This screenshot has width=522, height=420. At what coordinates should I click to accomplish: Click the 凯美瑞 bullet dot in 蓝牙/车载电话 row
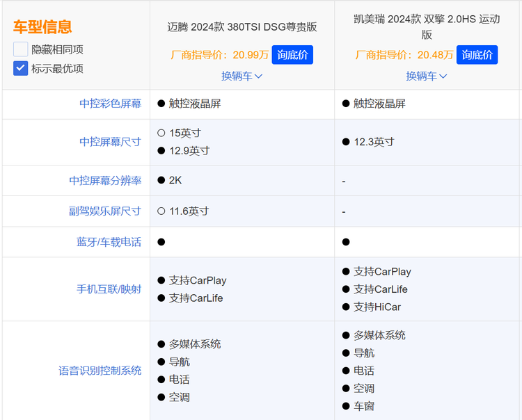coord(346,242)
